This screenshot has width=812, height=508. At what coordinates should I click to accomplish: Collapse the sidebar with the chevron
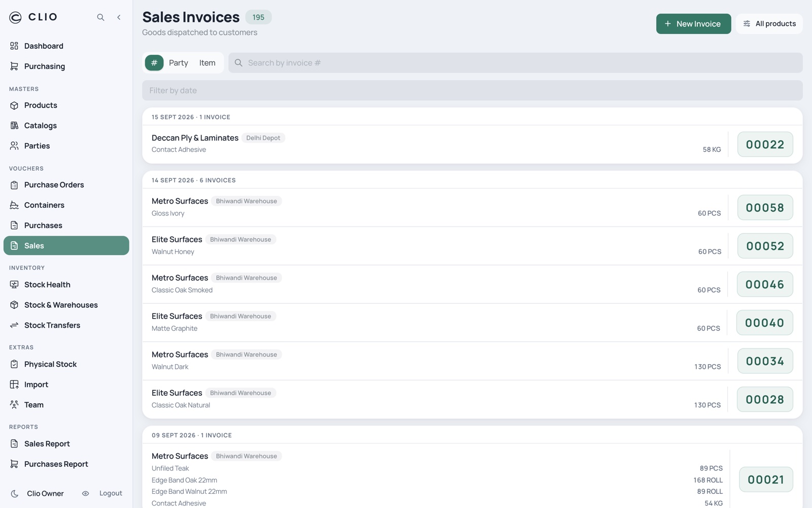pos(119,17)
